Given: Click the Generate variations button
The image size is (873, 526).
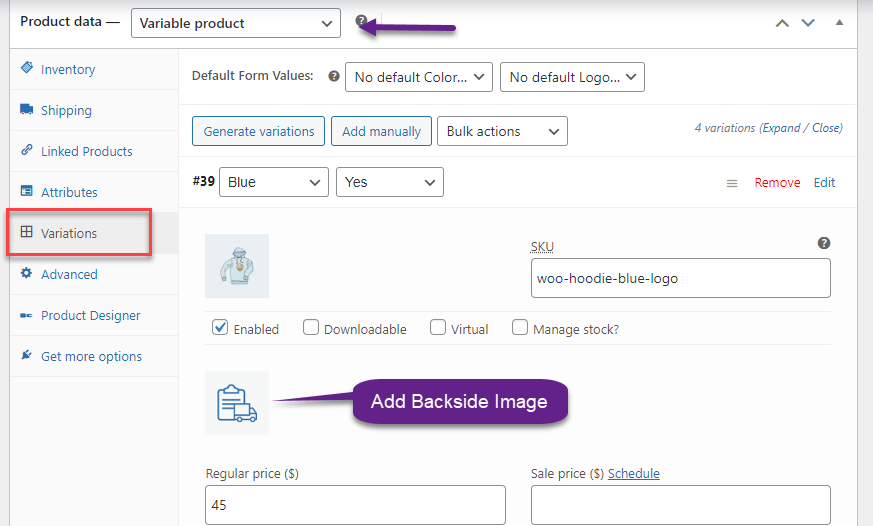Looking at the screenshot, I should (x=258, y=131).
